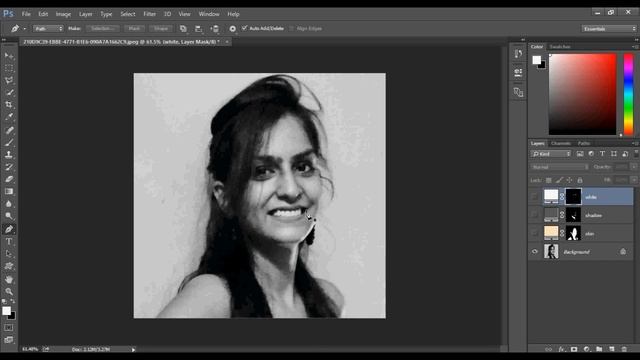Open the Properties panel icon
Image resolution: width=640 pixels, height=360 pixels.
click(x=518, y=73)
